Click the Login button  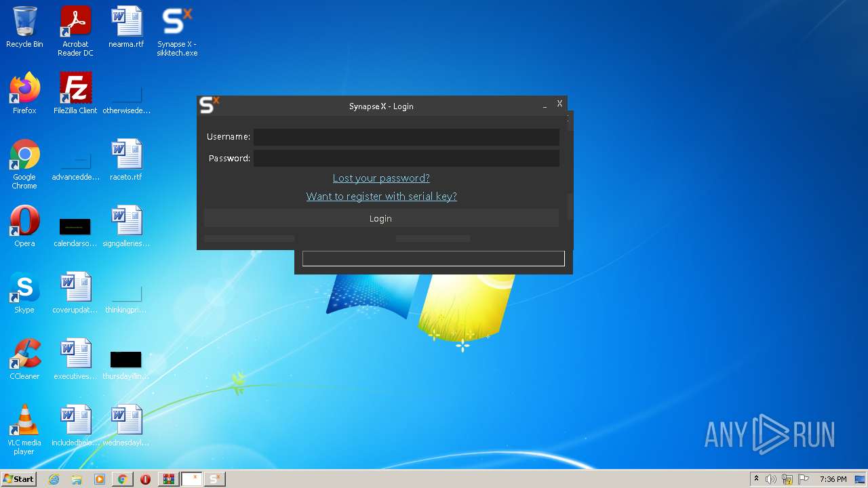tap(381, 218)
